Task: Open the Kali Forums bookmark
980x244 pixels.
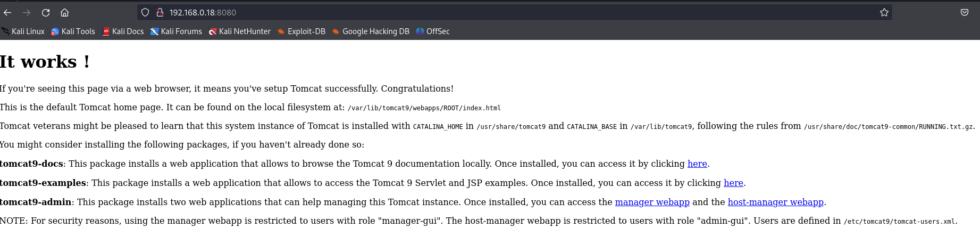Action: (176, 31)
